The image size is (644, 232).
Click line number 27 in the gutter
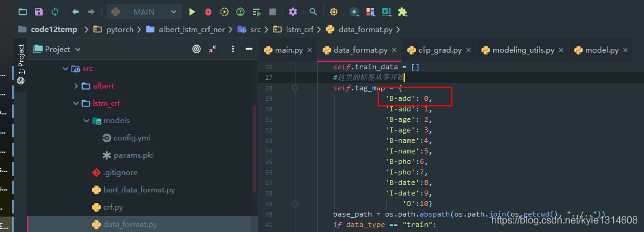click(x=269, y=78)
